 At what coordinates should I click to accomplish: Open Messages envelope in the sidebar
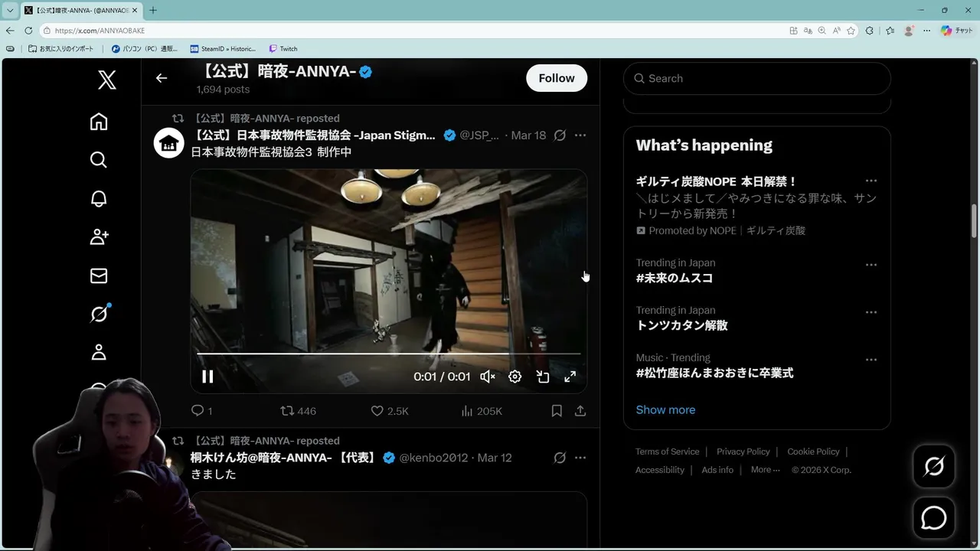point(99,275)
